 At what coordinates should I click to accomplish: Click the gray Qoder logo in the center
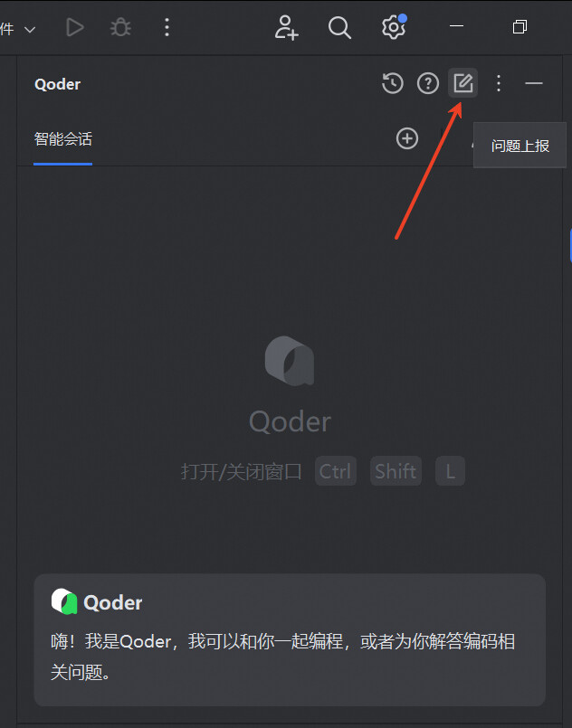click(290, 361)
